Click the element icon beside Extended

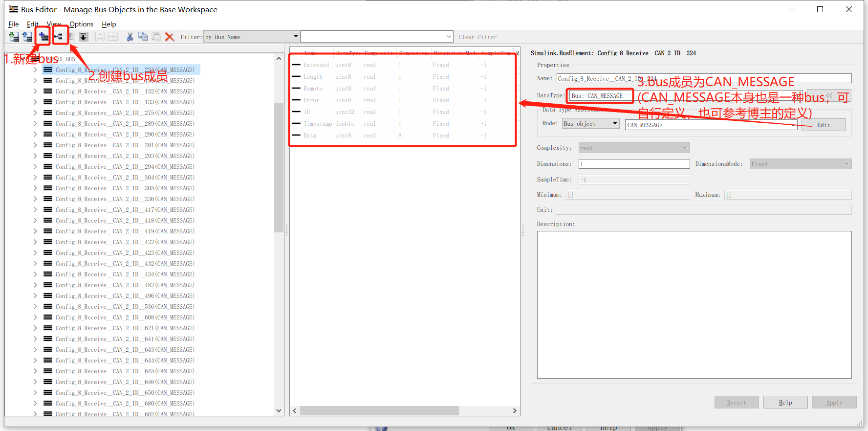pyautogui.click(x=296, y=65)
